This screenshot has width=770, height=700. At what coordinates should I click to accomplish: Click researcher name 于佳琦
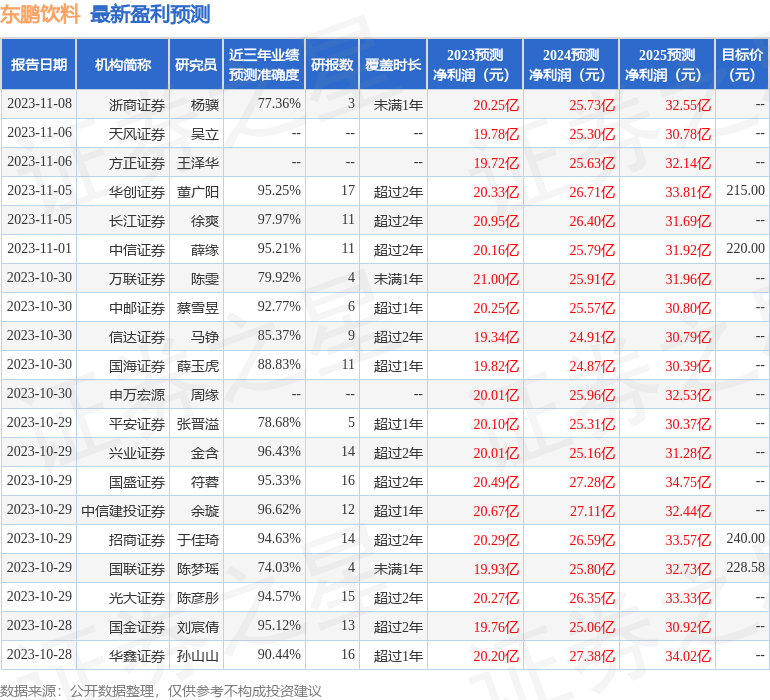pyautogui.click(x=198, y=539)
